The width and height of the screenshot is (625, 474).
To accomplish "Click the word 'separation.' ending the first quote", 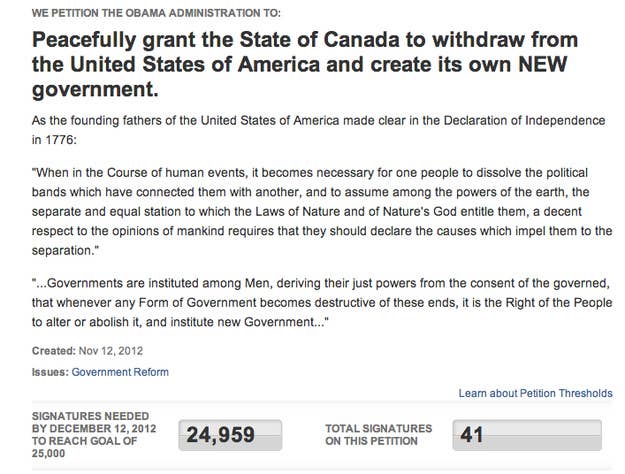I will tap(65, 251).
